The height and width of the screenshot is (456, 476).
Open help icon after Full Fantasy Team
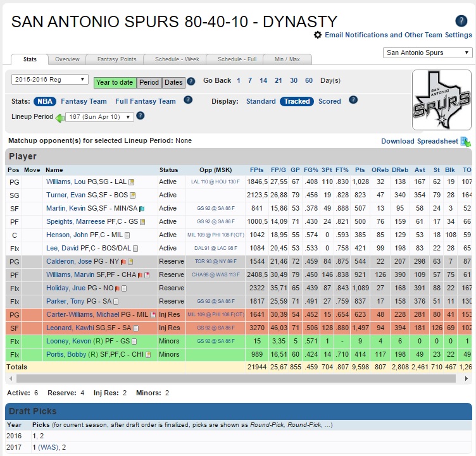point(188,100)
